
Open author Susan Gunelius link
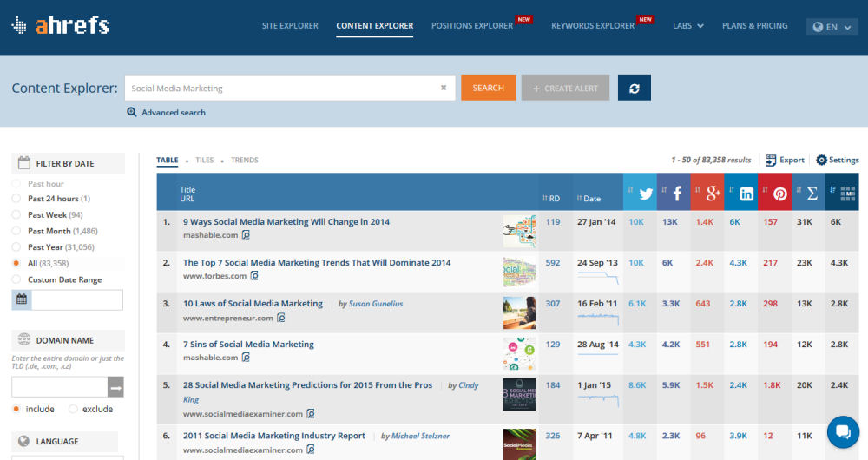376,304
